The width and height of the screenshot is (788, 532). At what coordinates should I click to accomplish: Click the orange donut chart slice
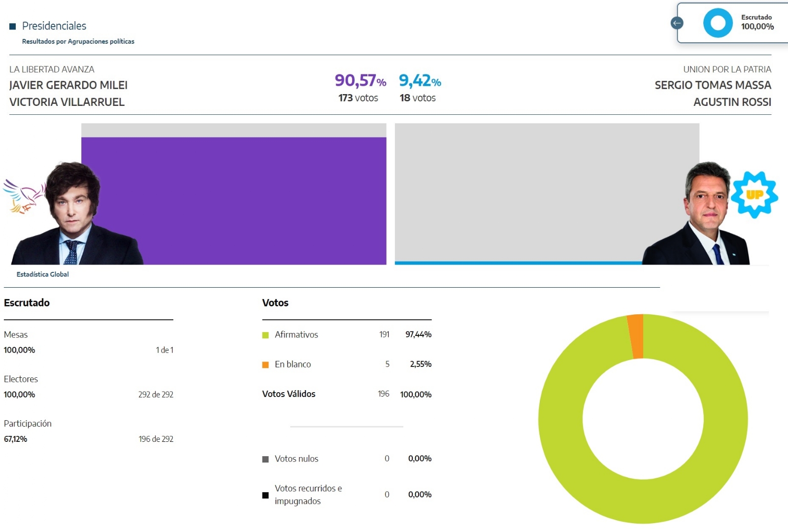tap(635, 336)
